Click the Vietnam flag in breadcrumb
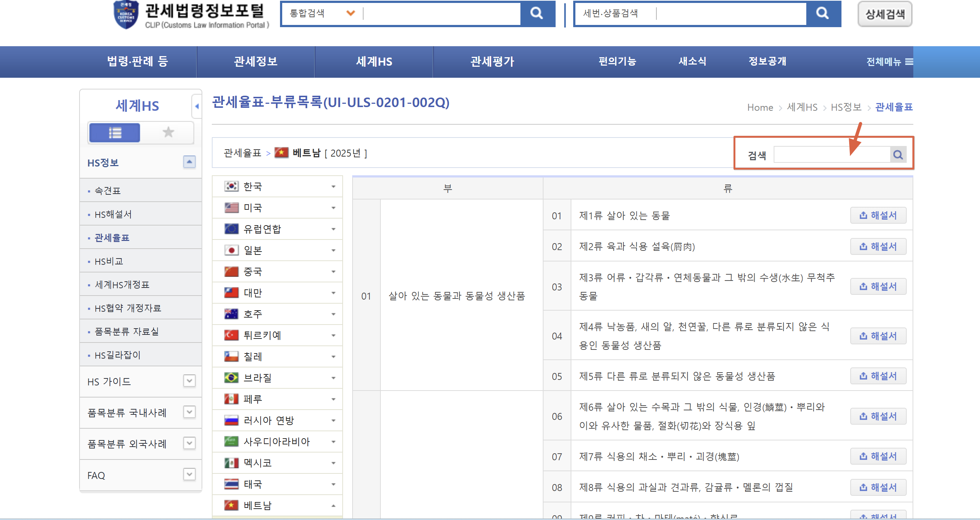Viewport: 980px width, 520px height. (281, 153)
